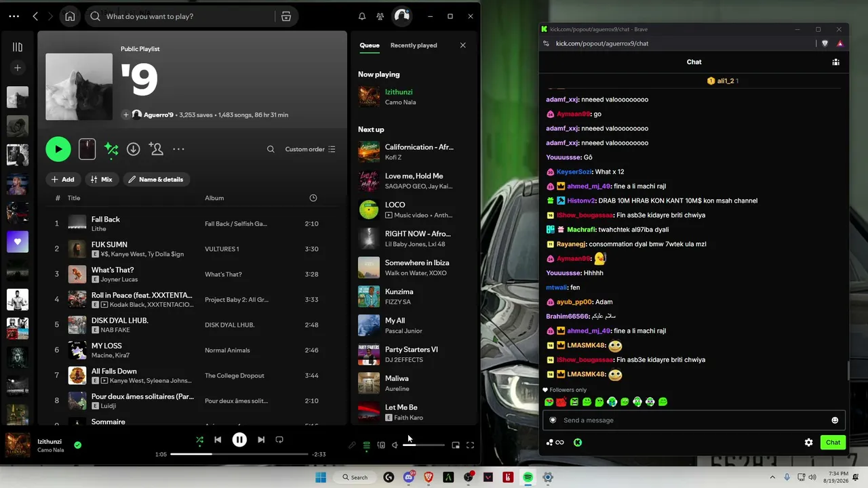The width and height of the screenshot is (868, 488).
Task: Open the Custom order sort dropdown
Action: coord(310,149)
